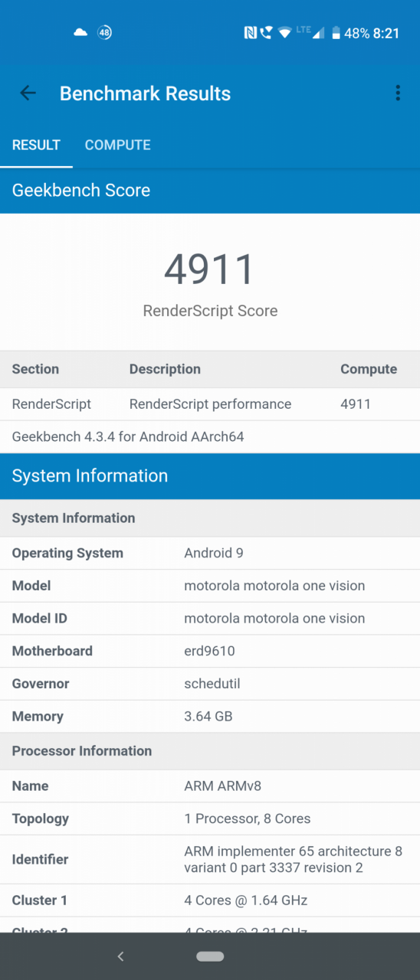Tap the NFC status bar icon
Screen dimensions: 420x980
[250, 33]
